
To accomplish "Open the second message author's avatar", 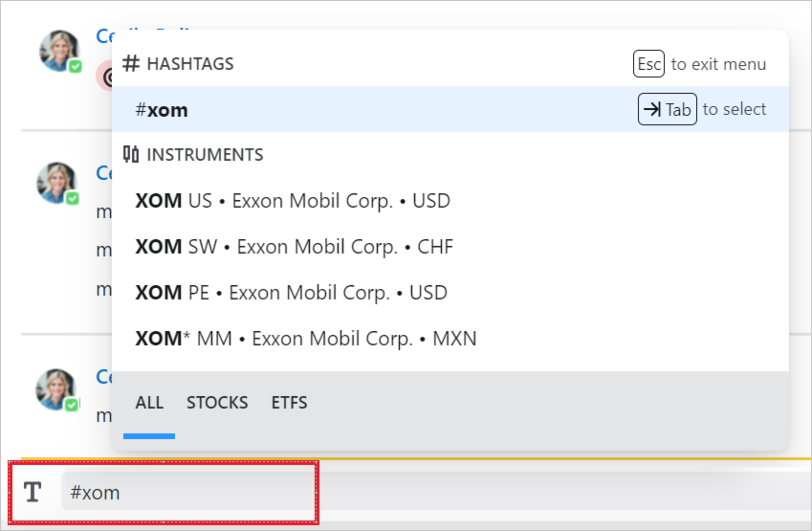I will (57, 183).
